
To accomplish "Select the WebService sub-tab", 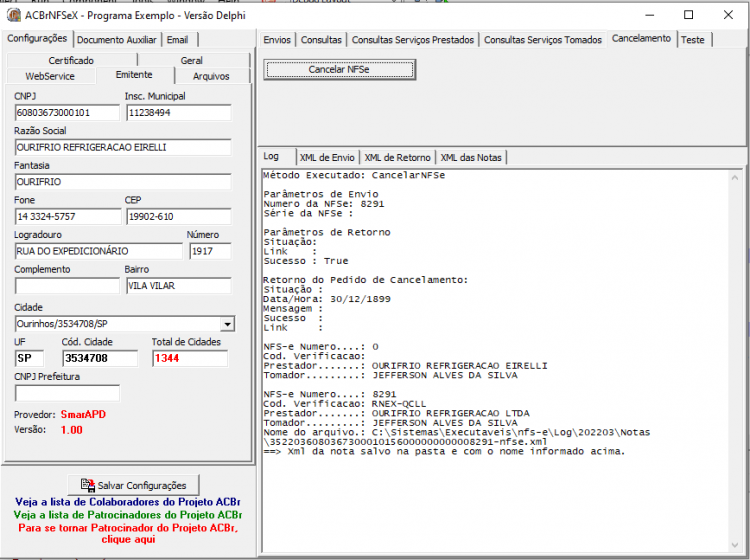I will tap(50, 76).
